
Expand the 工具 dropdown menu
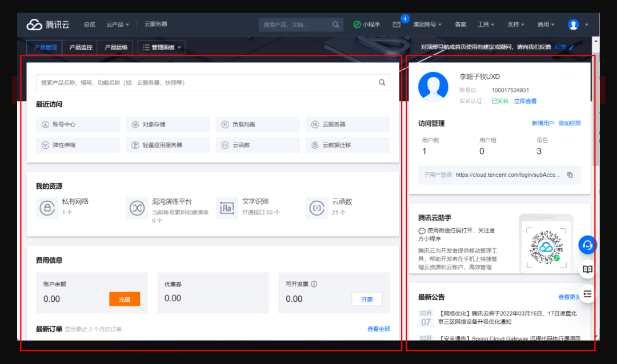(486, 25)
